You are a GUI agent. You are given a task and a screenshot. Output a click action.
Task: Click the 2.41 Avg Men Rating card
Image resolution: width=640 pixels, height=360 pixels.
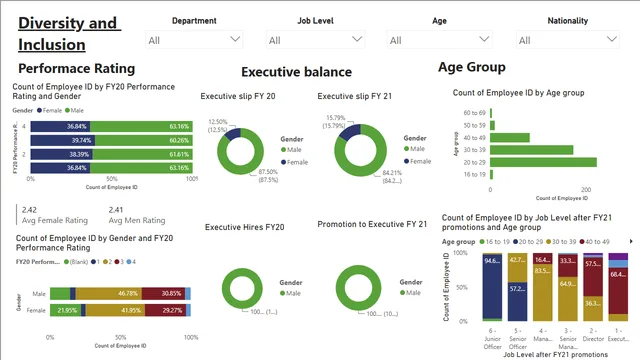pyautogui.click(x=137, y=215)
